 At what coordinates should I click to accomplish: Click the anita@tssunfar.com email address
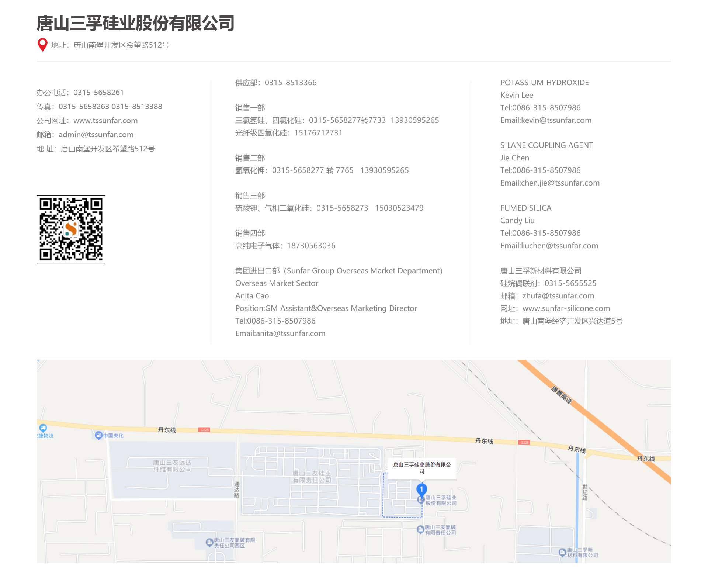point(291,333)
